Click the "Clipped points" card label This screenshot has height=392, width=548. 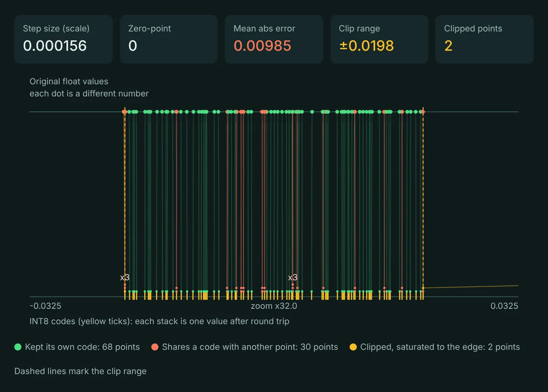pyautogui.click(x=473, y=28)
